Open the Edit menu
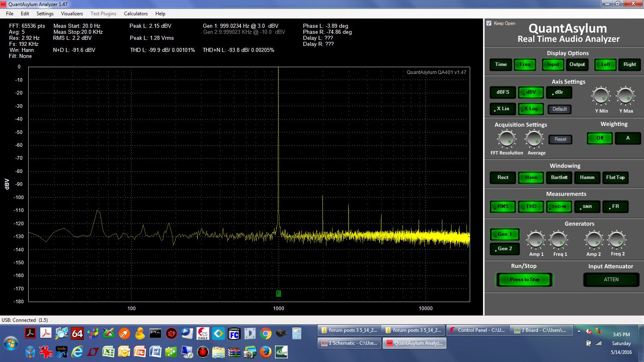The width and height of the screenshot is (644, 362). click(x=25, y=13)
